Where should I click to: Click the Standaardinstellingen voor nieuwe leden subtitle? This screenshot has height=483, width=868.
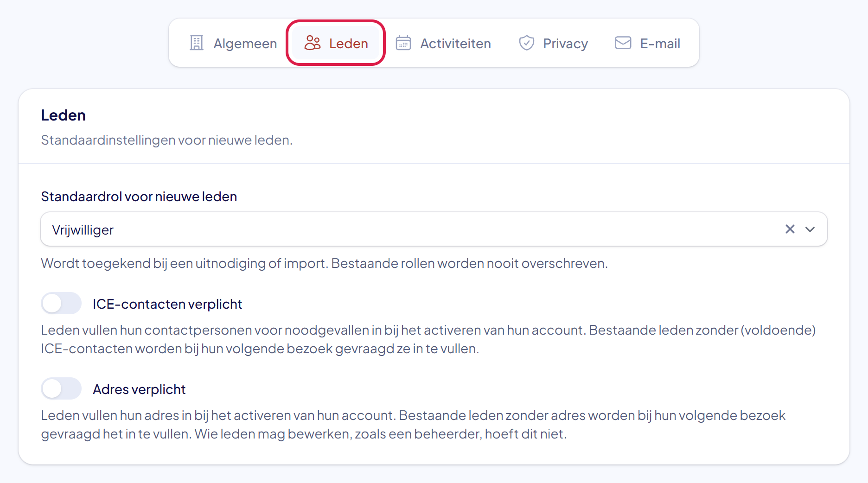167,140
